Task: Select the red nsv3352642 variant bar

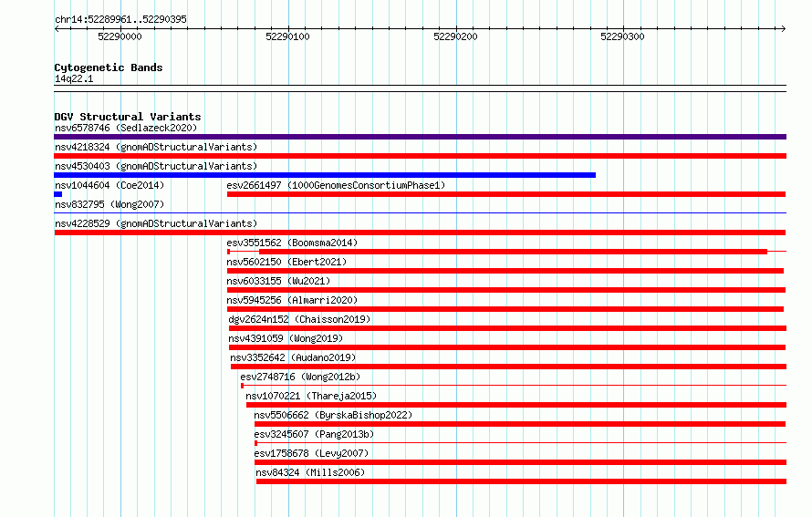Action: pyautogui.click(x=508, y=367)
